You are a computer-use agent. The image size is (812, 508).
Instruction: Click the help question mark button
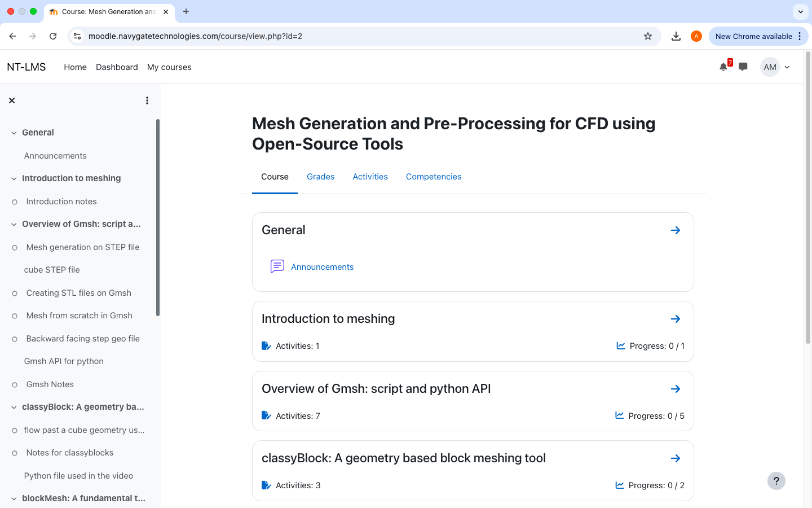(x=776, y=481)
